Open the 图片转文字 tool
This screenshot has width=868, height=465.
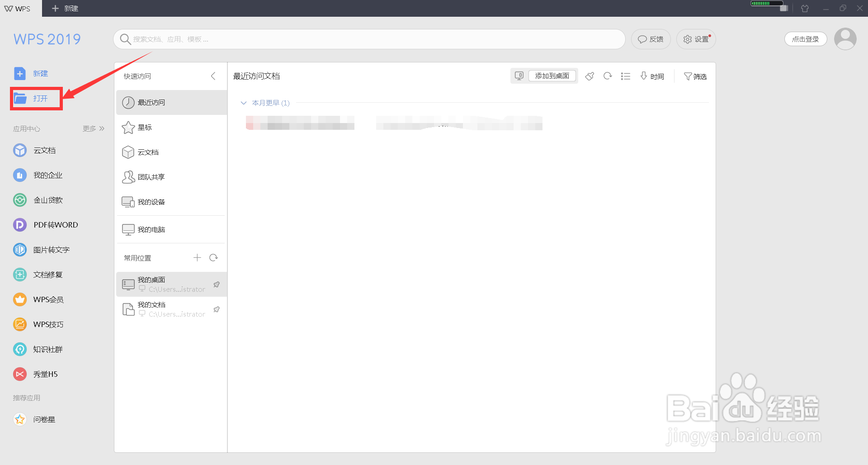(x=42, y=250)
